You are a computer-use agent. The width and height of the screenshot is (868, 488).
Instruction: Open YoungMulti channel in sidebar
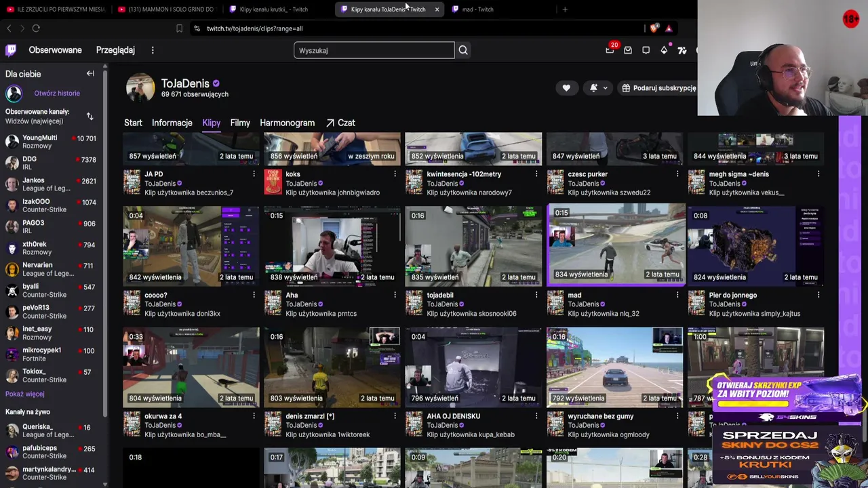(52, 142)
